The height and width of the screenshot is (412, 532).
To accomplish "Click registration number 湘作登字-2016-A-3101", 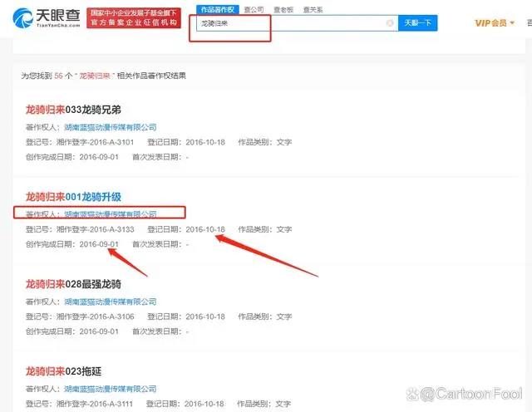I will point(95,142).
